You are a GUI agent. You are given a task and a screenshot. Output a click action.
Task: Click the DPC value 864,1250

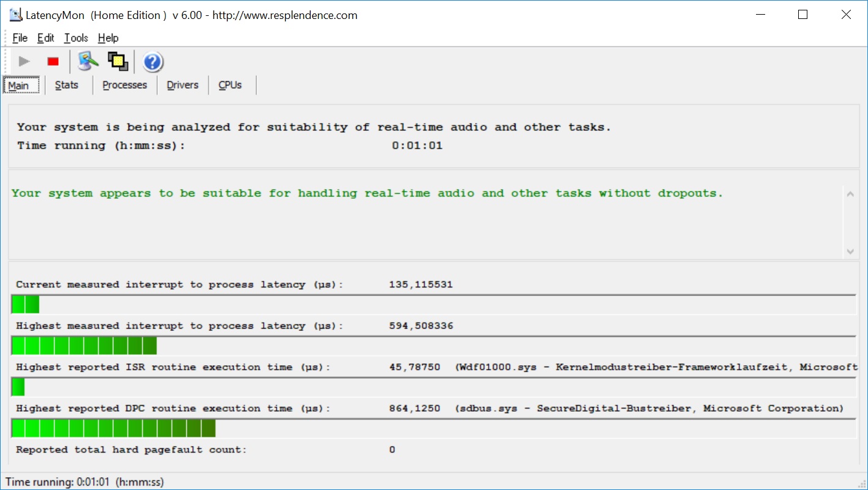pyautogui.click(x=414, y=409)
